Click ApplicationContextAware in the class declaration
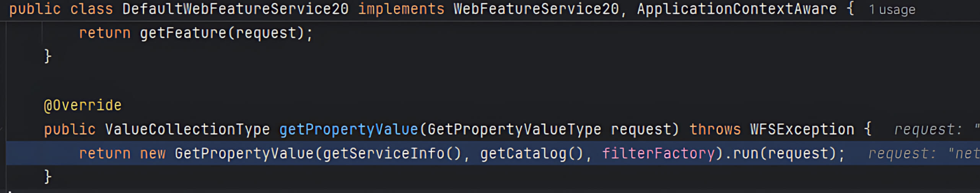980x193 pixels. click(737, 9)
